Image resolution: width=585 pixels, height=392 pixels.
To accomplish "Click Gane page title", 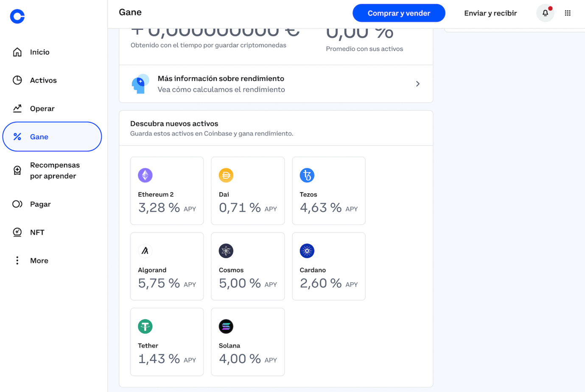I will [130, 12].
